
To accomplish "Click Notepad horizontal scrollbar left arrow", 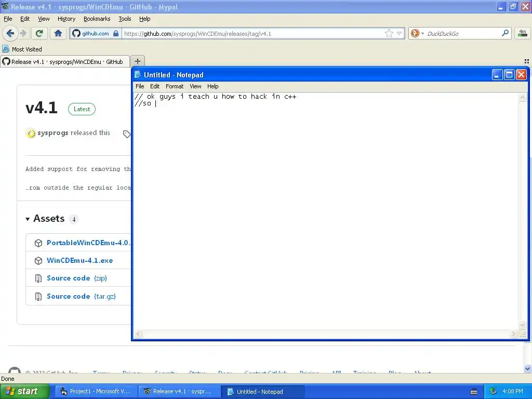I will pos(138,334).
